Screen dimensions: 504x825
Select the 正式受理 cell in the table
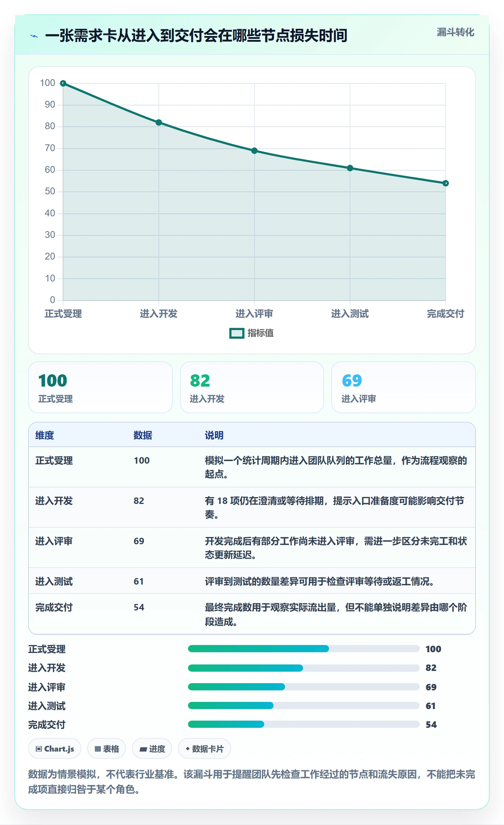coord(54,461)
